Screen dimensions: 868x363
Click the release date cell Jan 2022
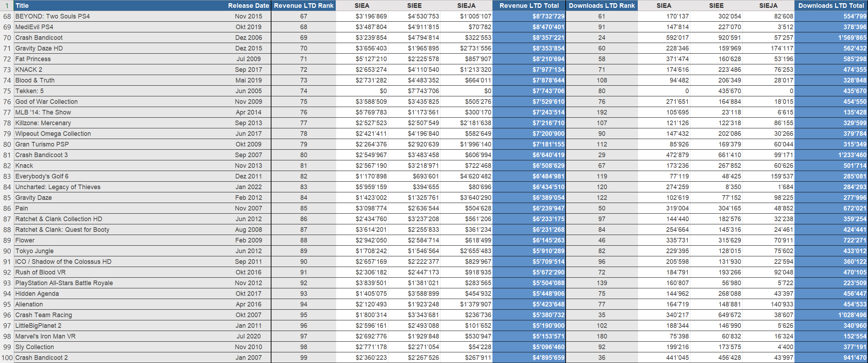click(248, 187)
